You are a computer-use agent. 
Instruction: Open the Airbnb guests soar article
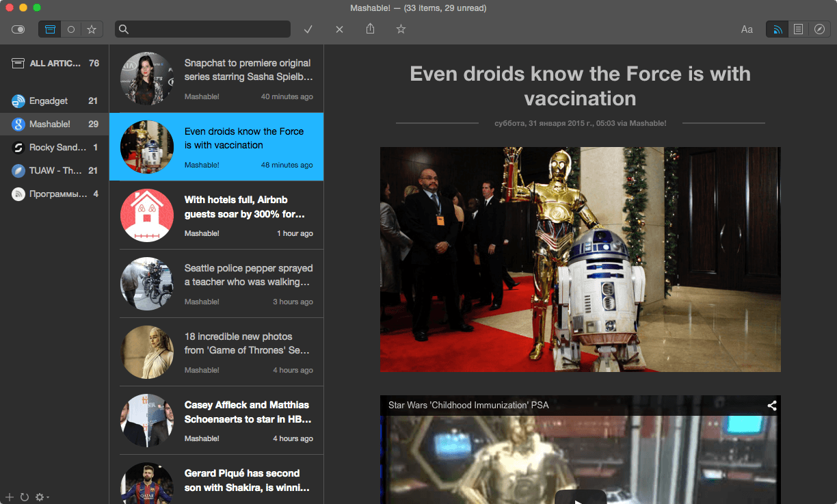[x=217, y=215]
